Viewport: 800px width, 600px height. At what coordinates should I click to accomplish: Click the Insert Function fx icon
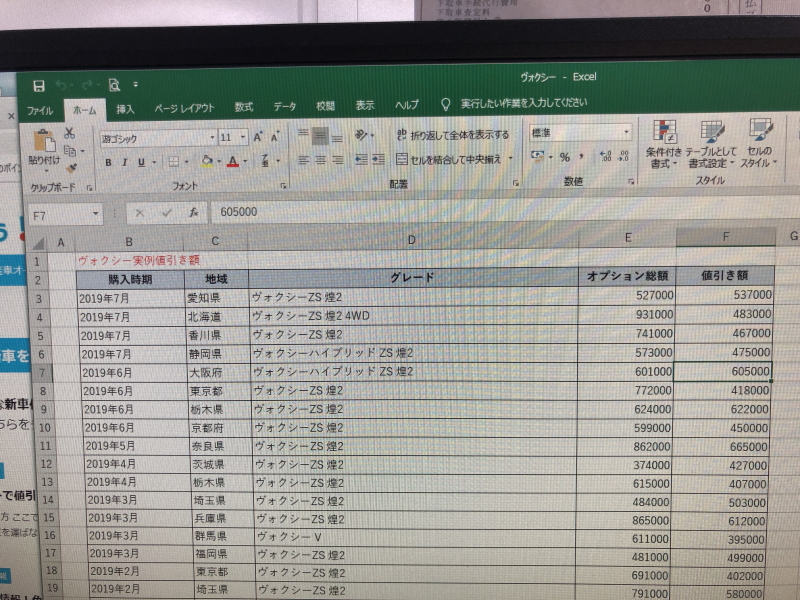pos(193,212)
